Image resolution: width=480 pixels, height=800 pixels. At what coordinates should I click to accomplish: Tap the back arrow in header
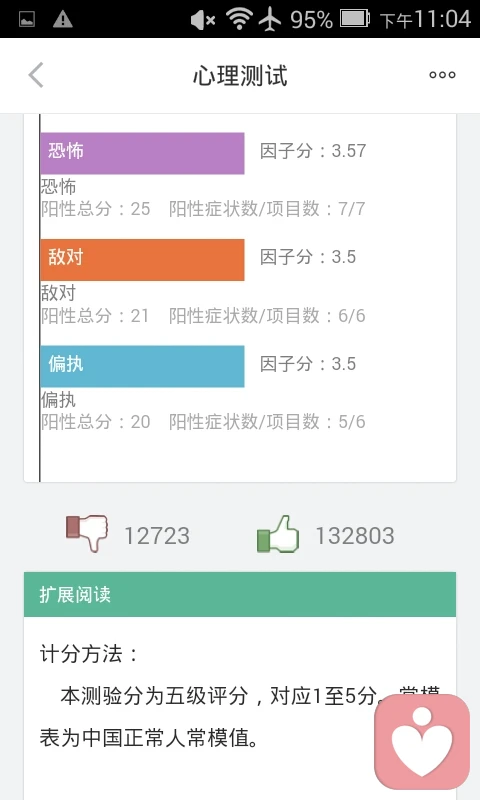pyautogui.click(x=36, y=76)
